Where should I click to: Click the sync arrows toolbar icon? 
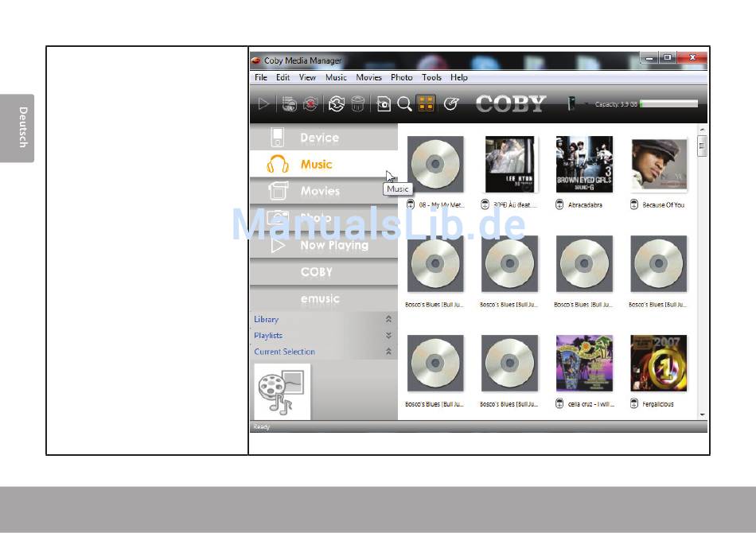(336, 103)
